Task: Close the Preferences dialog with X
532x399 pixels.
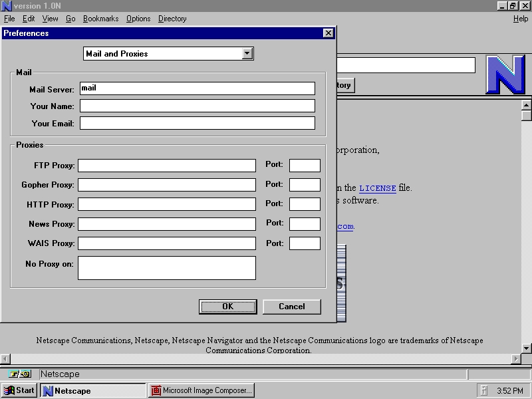Action: coord(328,33)
